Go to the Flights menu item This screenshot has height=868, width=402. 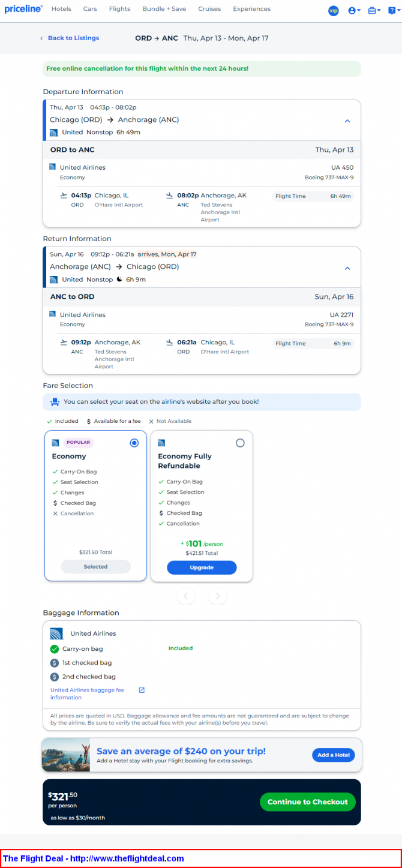[119, 9]
